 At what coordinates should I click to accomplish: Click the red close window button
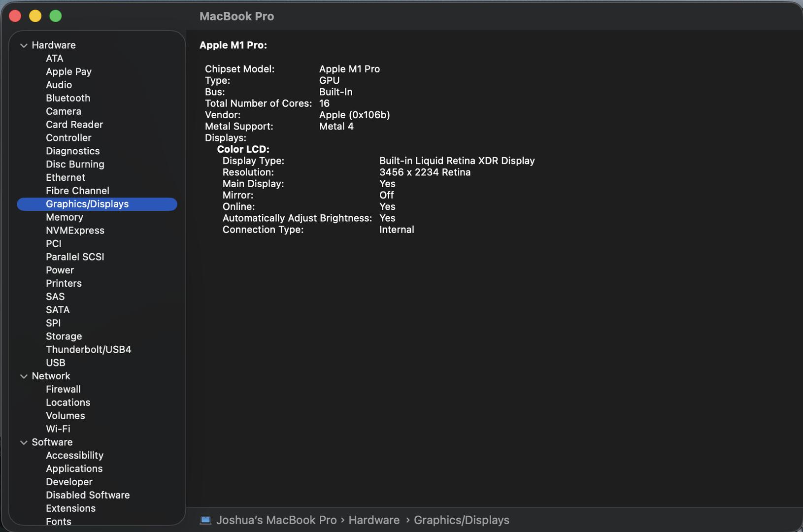[x=15, y=16]
